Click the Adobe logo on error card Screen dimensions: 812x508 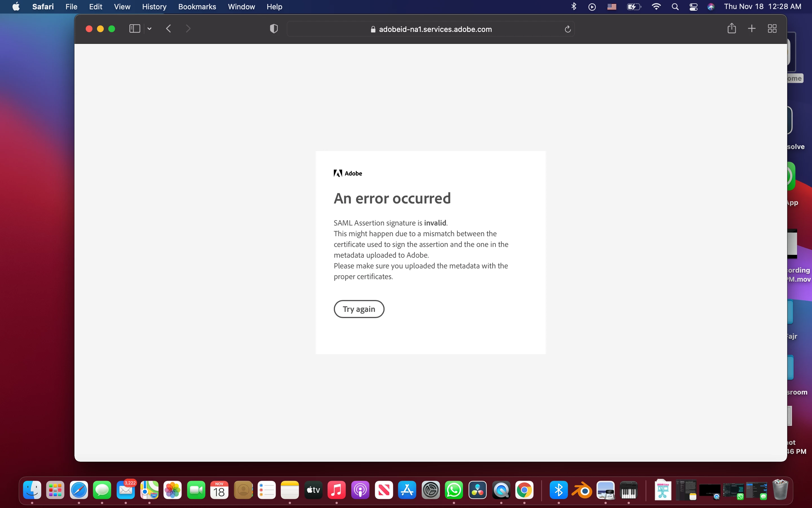(348, 173)
